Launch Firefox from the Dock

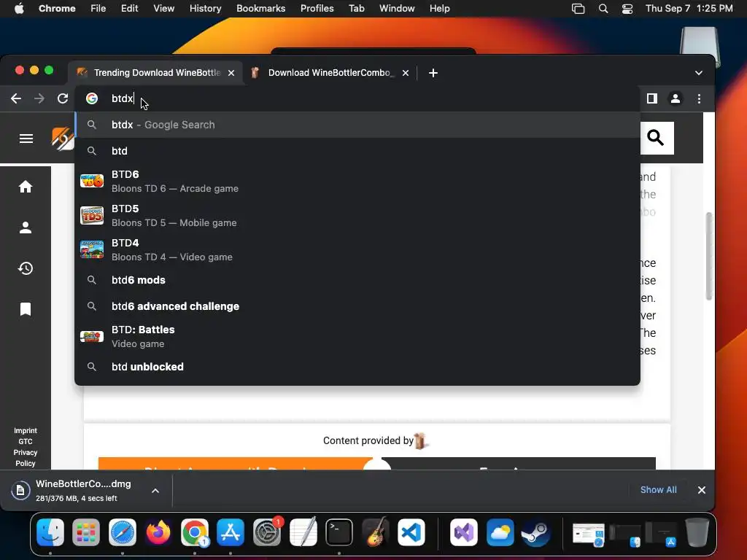pyautogui.click(x=158, y=532)
